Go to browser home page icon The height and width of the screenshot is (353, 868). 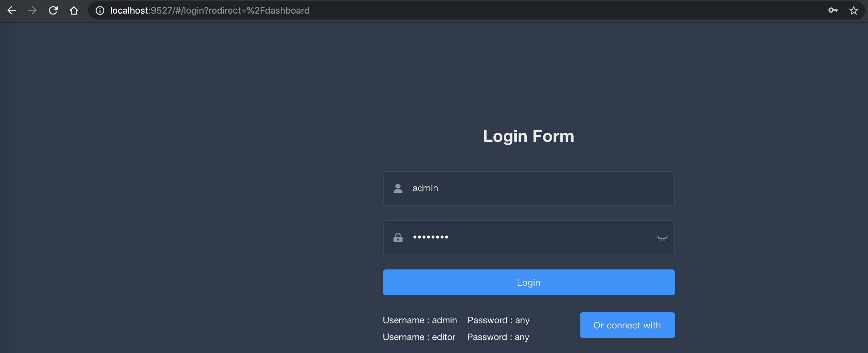point(74,10)
